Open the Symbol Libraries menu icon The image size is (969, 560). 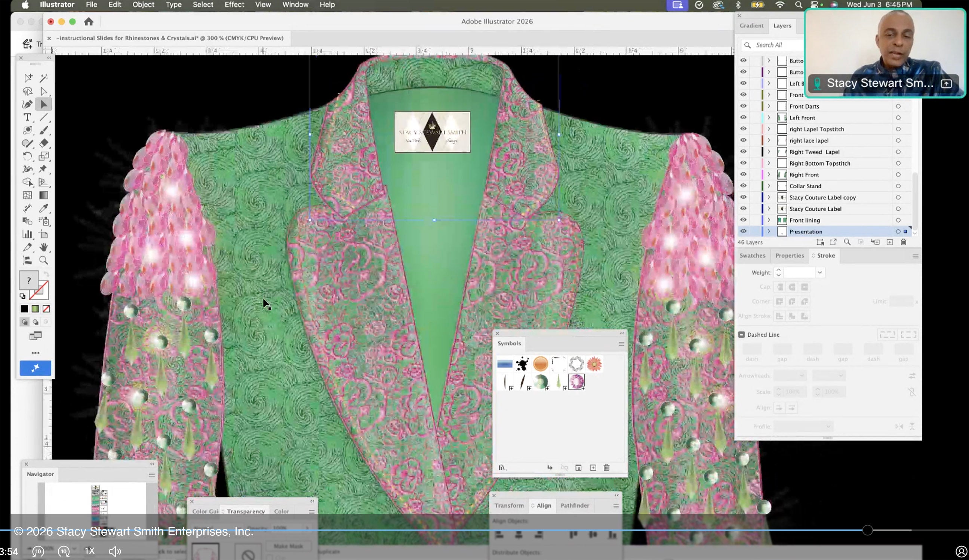point(502,467)
